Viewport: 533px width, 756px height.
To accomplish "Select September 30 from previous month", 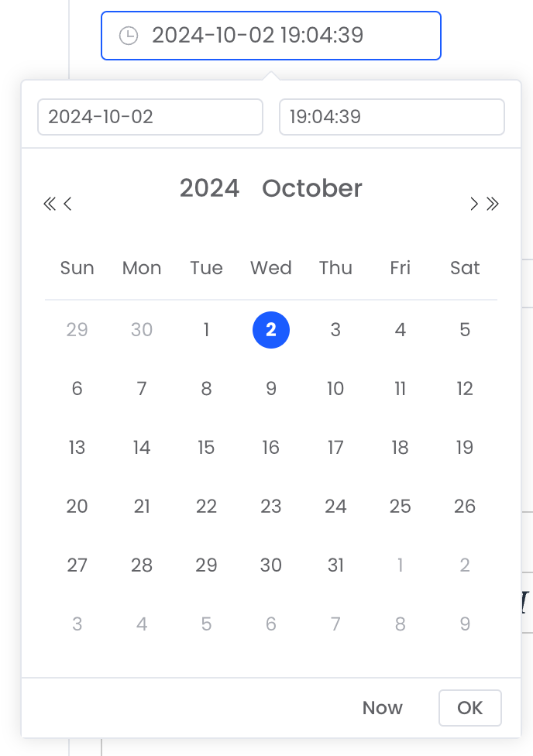I will point(142,330).
